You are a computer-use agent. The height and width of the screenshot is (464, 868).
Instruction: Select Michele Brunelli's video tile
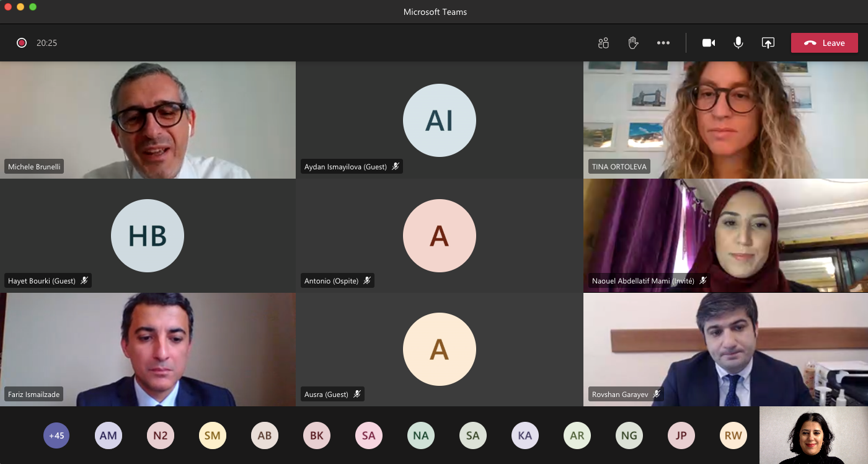pyautogui.click(x=148, y=120)
